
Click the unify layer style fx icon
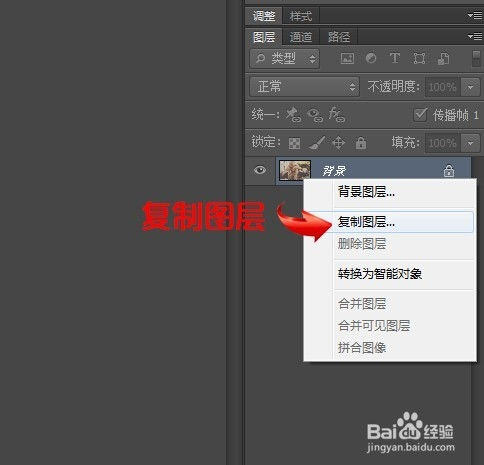click(337, 115)
